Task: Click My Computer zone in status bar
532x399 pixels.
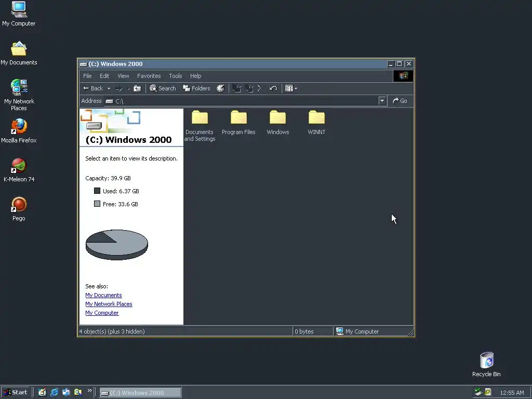Action: click(357, 331)
